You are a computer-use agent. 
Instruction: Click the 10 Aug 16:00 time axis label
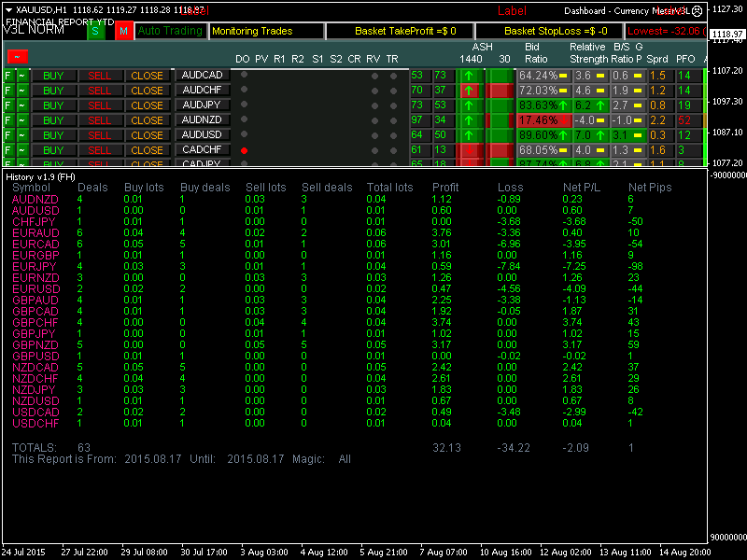(x=506, y=553)
